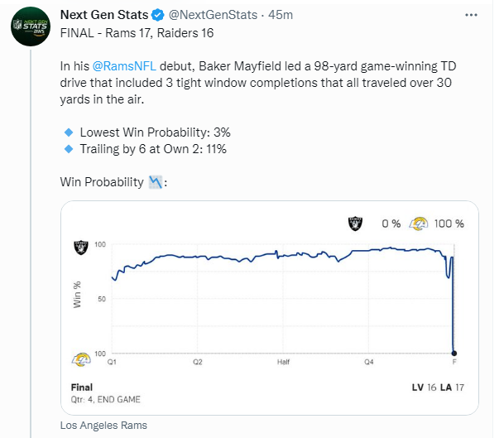Click the Raiders logo beside 0 %

355,224
